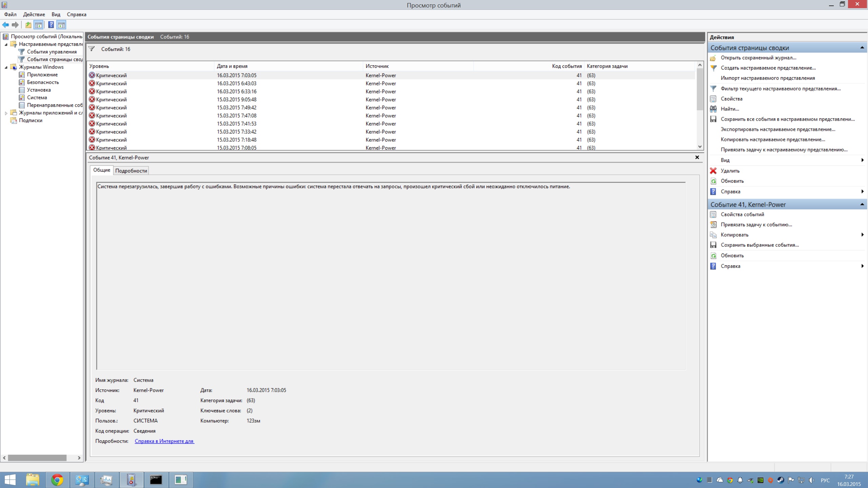Click the blue Help toolbar icon
The width and height of the screenshot is (868, 488).
click(x=51, y=25)
